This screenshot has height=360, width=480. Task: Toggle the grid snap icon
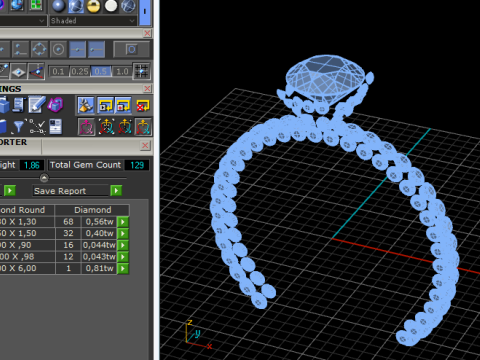tap(141, 71)
